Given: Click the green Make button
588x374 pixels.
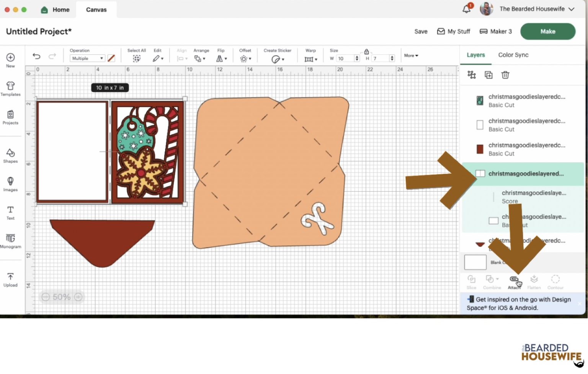Looking at the screenshot, I should (x=547, y=31).
